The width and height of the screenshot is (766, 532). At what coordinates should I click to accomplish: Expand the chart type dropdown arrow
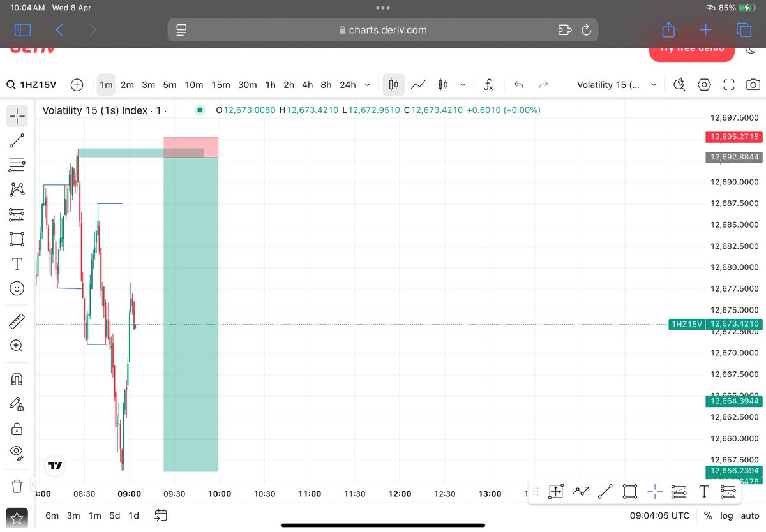tap(463, 84)
